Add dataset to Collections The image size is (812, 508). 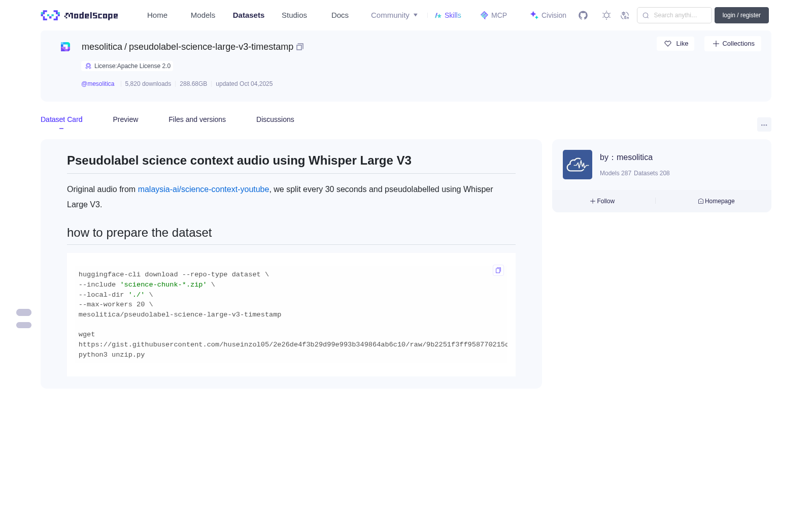(x=733, y=44)
